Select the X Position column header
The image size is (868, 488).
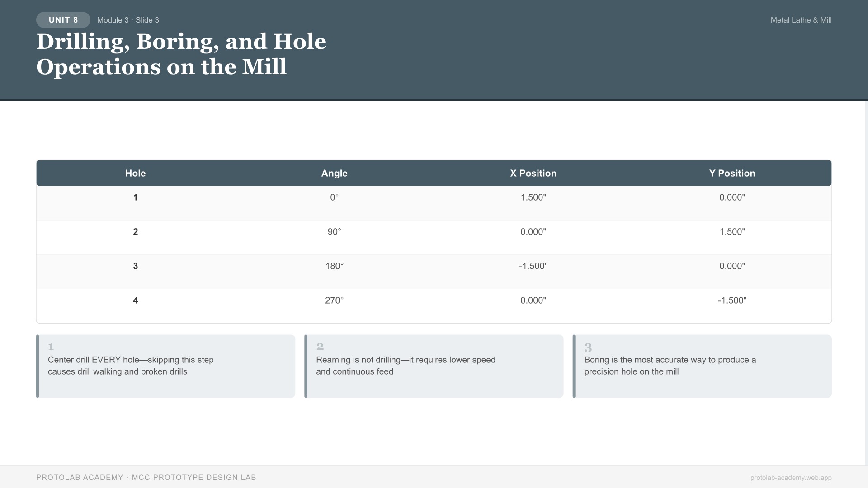[533, 173]
